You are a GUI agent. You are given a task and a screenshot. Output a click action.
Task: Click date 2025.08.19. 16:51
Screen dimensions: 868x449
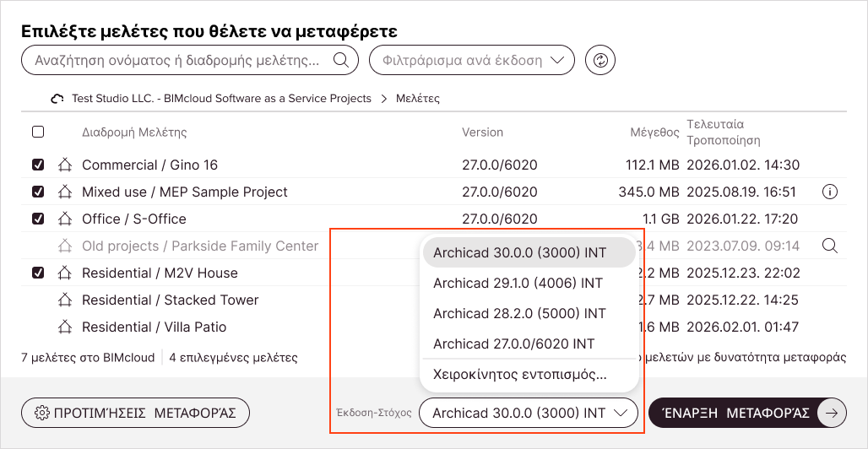pyautogui.click(x=742, y=192)
